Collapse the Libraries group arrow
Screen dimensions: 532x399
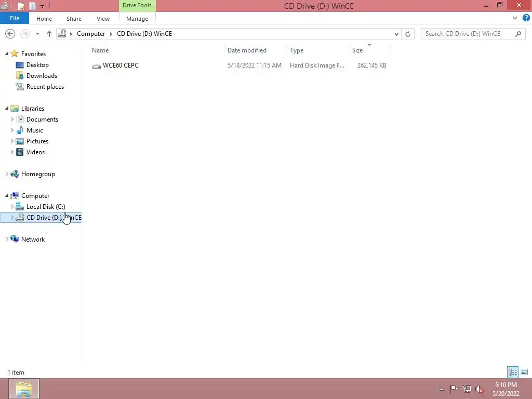point(7,108)
